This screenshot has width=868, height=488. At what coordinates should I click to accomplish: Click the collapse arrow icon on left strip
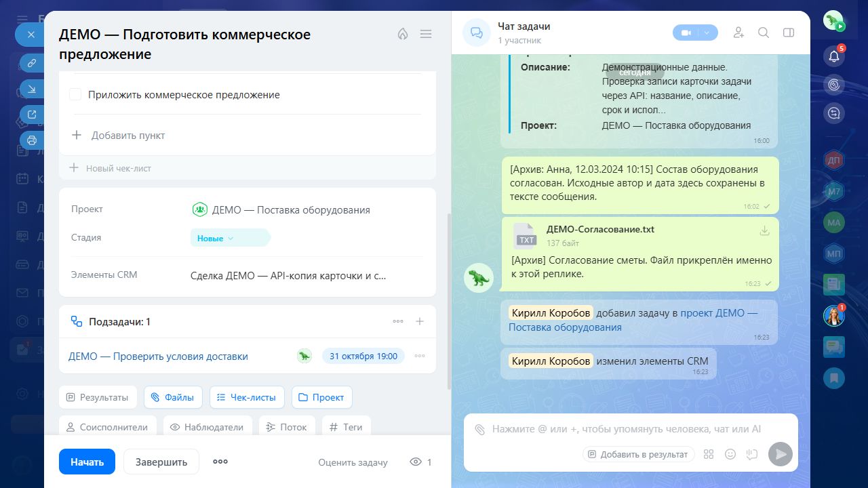pos(32,89)
